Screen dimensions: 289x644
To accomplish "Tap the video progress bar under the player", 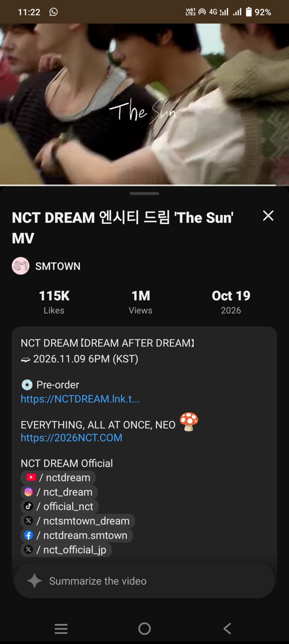I will click(x=144, y=186).
